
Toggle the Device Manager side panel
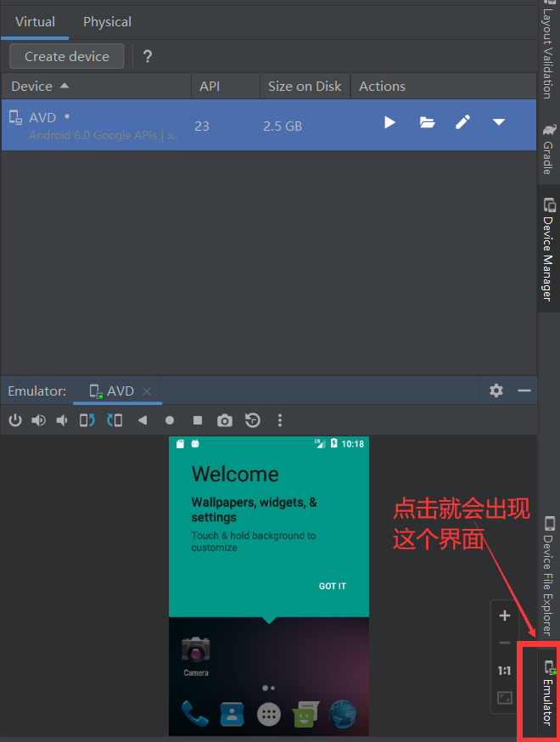click(549, 249)
